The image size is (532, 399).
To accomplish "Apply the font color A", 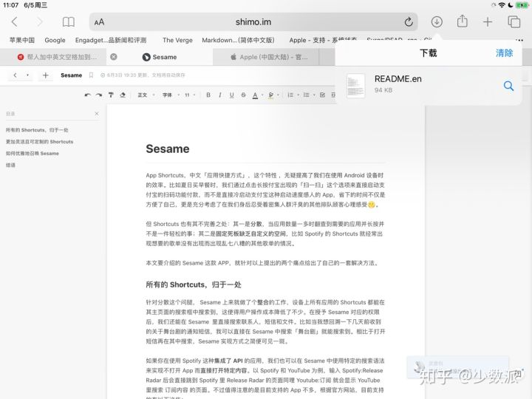I will click(255, 95).
